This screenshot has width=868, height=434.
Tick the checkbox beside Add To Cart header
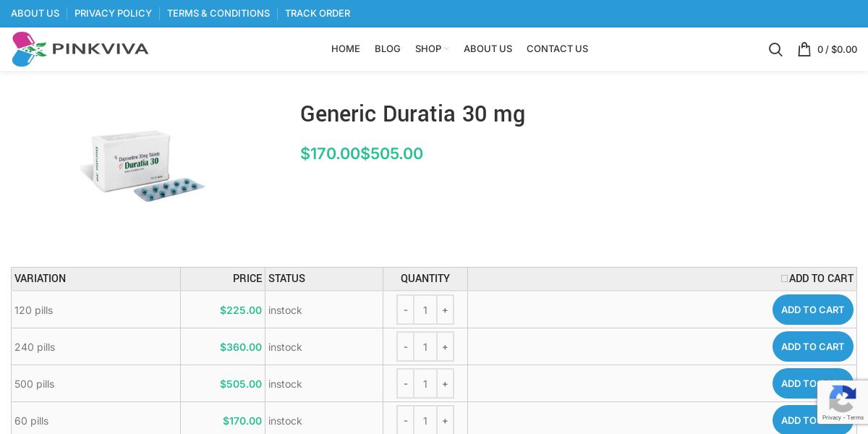784,278
